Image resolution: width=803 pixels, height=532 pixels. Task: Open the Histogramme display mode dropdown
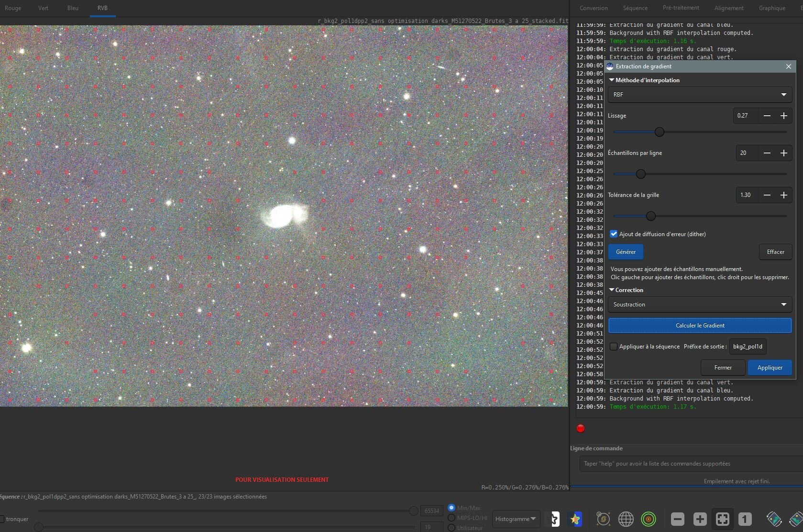point(516,519)
